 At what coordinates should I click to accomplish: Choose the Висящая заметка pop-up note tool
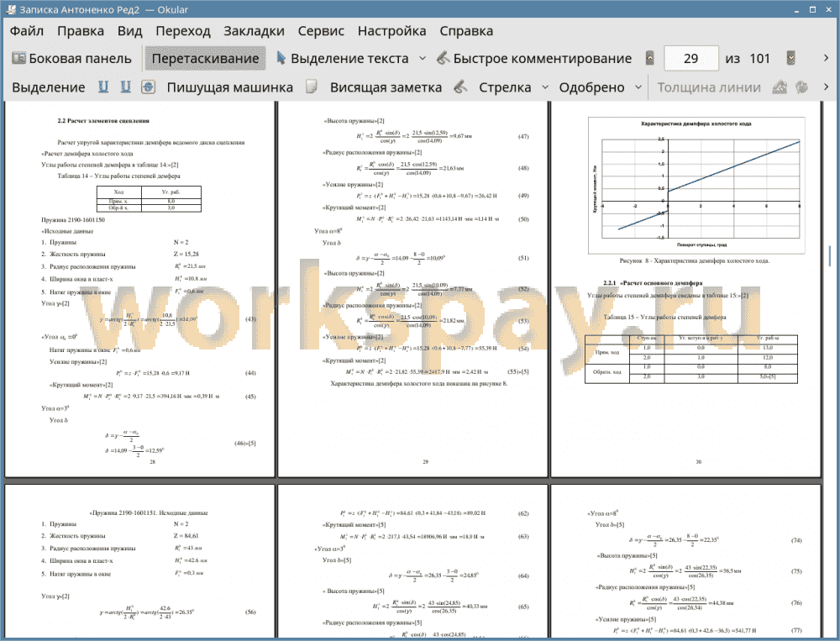(386, 87)
